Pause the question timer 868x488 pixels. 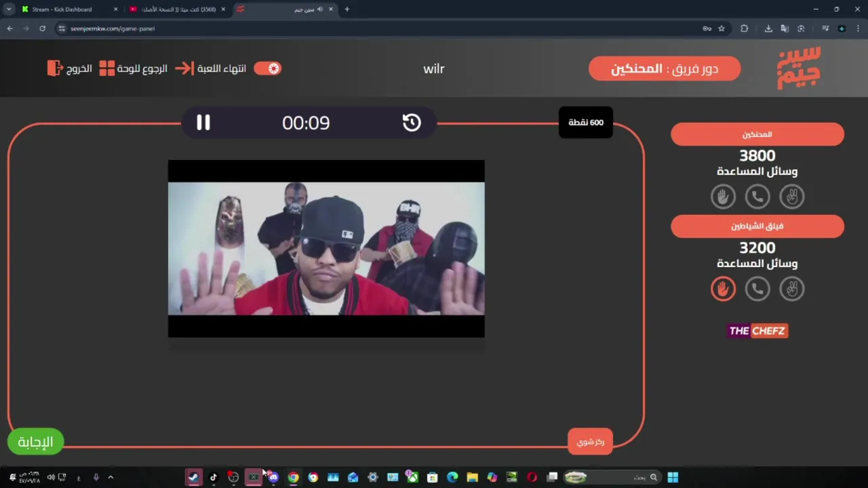203,123
